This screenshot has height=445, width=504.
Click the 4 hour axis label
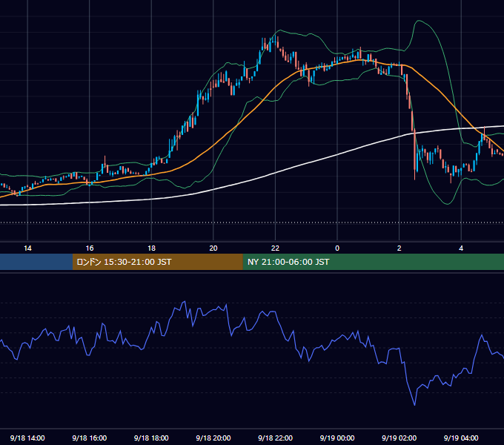click(x=461, y=248)
